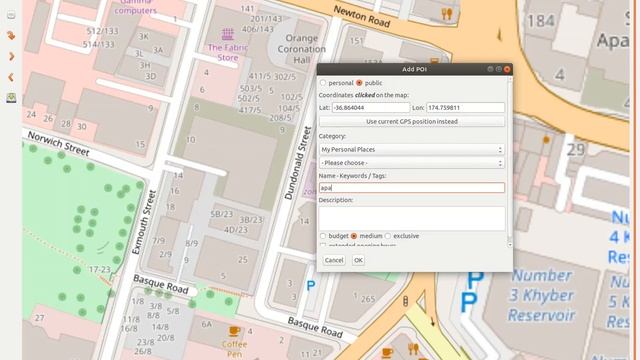Click the orange dot marker near building 29

(546, 140)
